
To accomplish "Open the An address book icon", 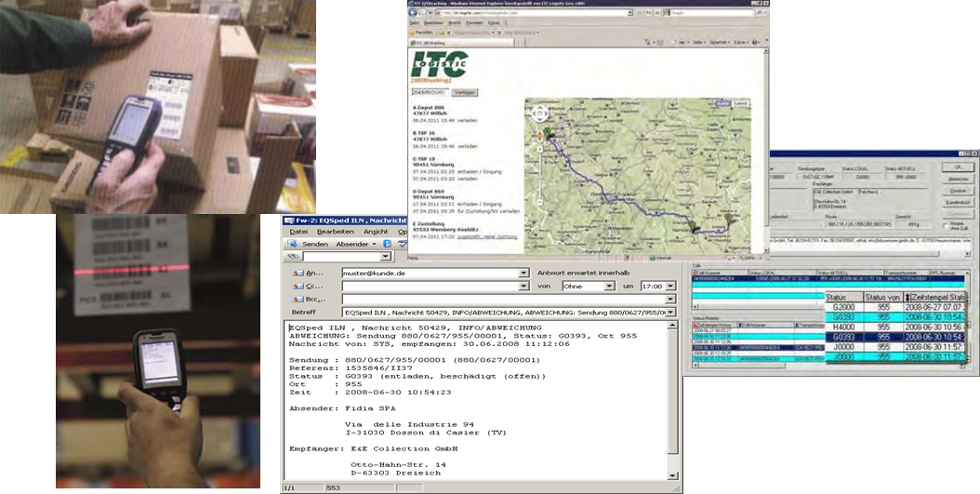I will click(298, 274).
